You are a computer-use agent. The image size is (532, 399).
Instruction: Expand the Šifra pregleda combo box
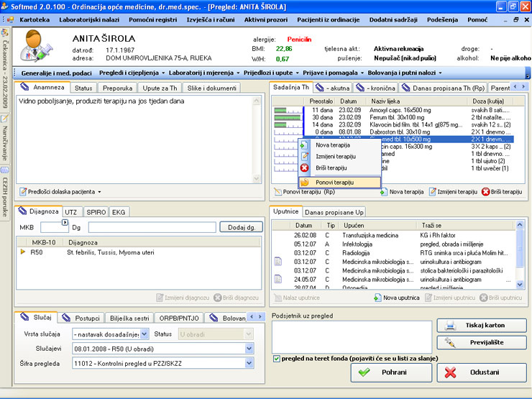click(x=249, y=364)
